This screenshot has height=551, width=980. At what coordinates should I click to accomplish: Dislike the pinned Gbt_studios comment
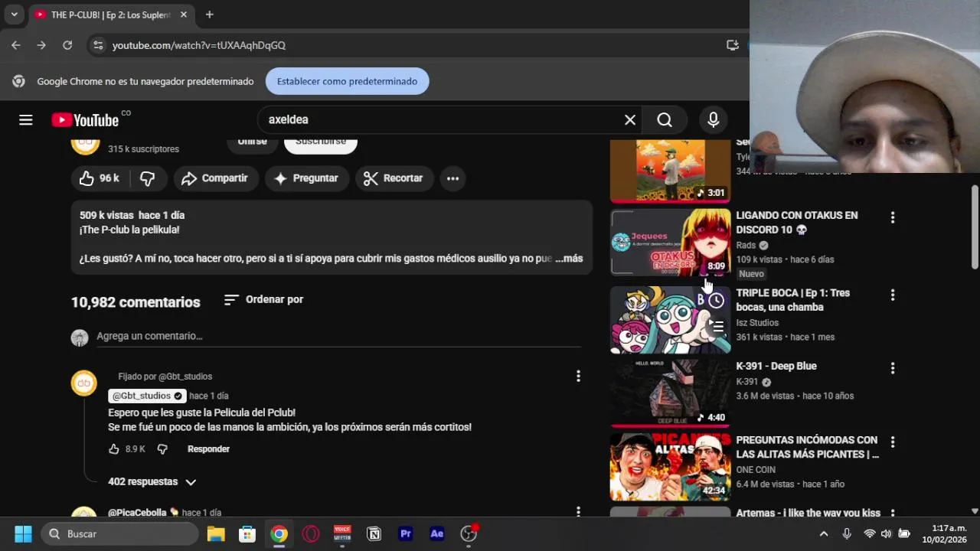[162, 449]
